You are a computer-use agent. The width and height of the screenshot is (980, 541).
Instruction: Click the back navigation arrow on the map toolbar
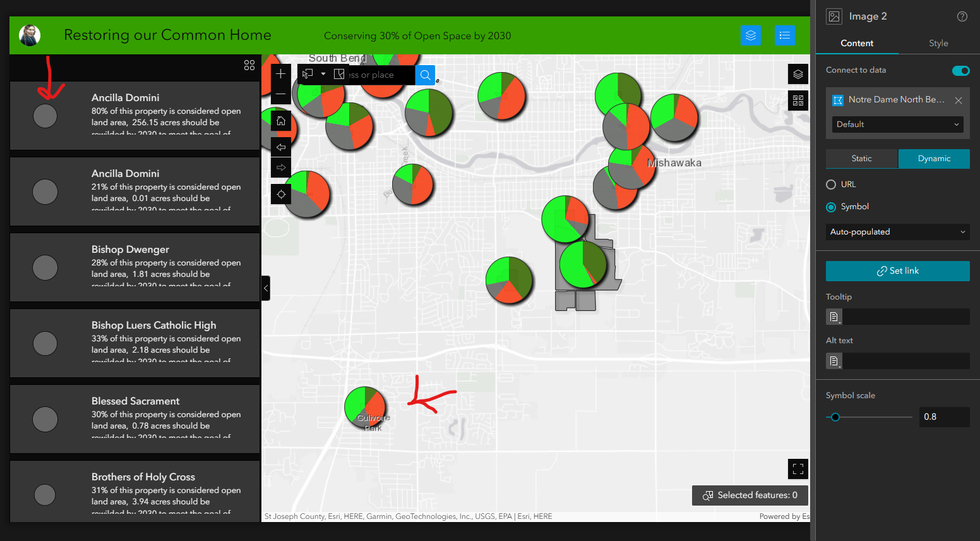280,147
